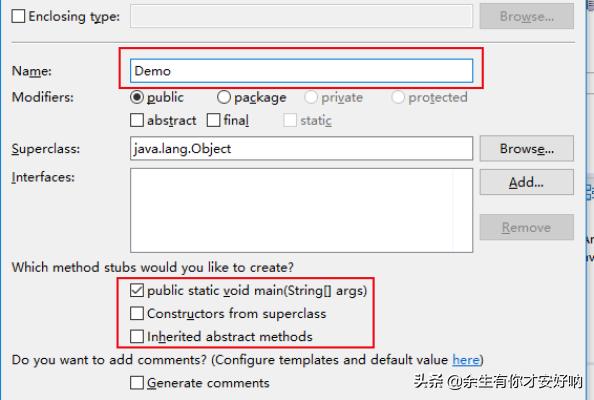This screenshot has height=400, width=594.
Task: Check the final modifier checkbox
Action: (x=213, y=120)
